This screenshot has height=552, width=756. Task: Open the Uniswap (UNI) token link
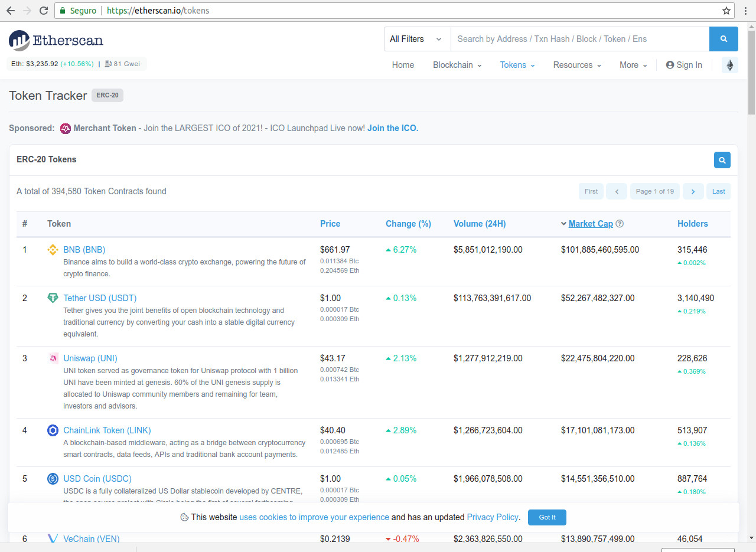pos(90,358)
